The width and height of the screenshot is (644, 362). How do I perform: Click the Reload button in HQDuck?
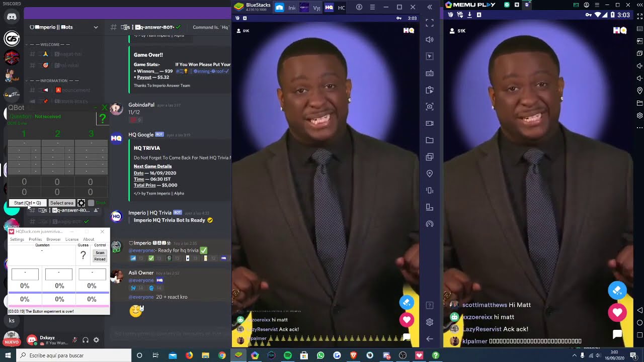[100, 259]
